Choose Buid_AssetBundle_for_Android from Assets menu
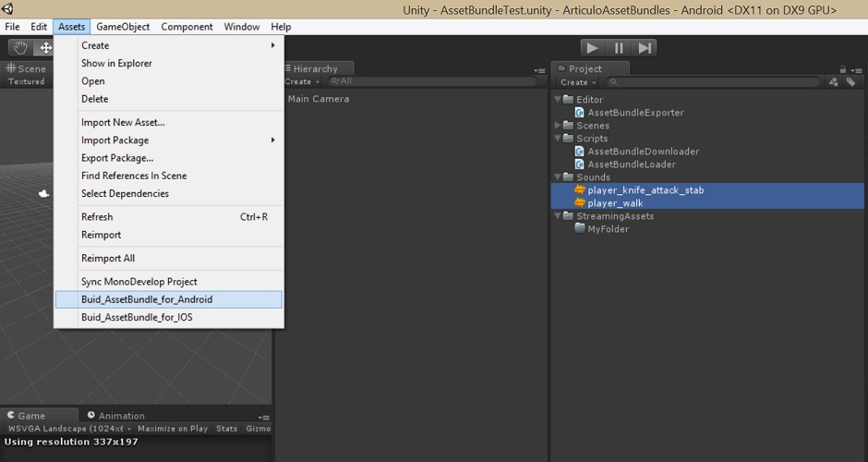This screenshot has width=868, height=462. pos(147,299)
